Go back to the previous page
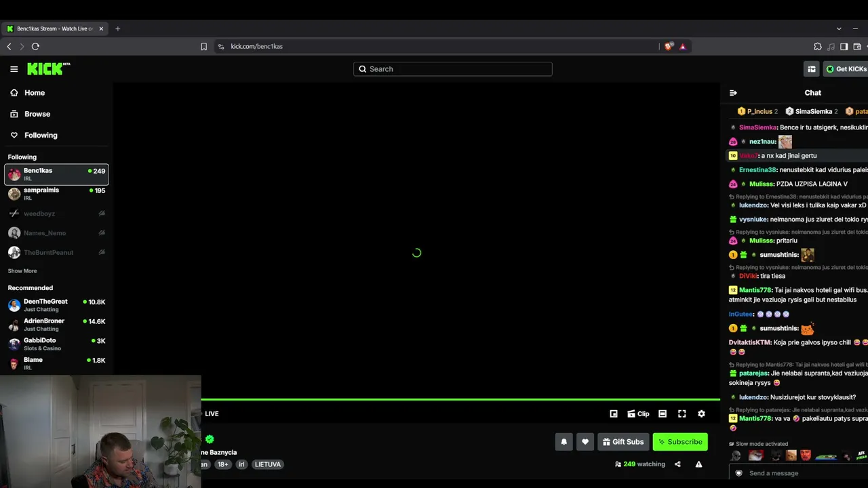Viewport: 868px width, 488px height. coord(9,46)
